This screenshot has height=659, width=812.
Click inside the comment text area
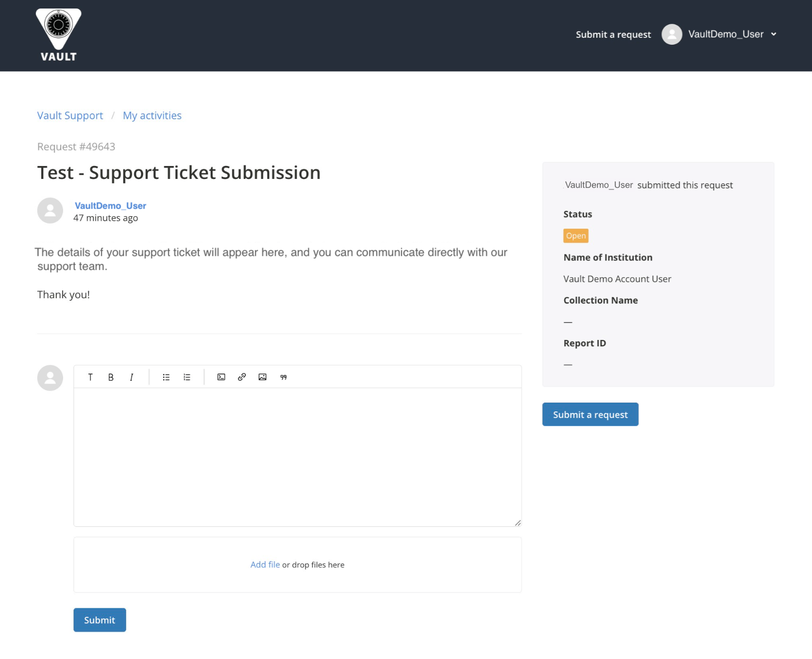(x=297, y=457)
